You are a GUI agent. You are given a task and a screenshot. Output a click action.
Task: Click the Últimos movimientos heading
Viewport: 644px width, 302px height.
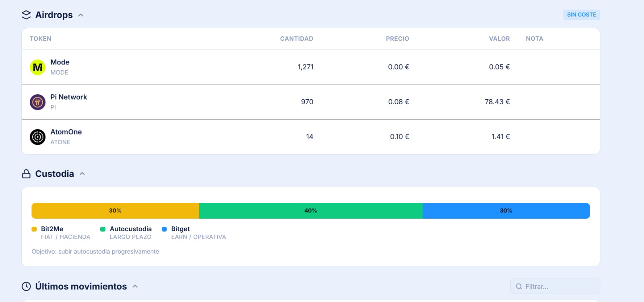(81, 286)
